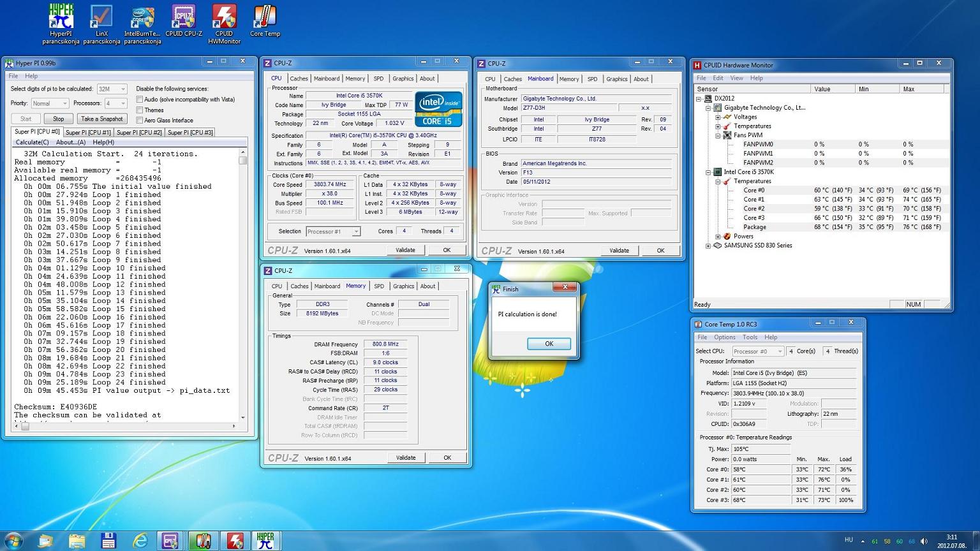Open the Priority Normal dropdown

(x=50, y=103)
